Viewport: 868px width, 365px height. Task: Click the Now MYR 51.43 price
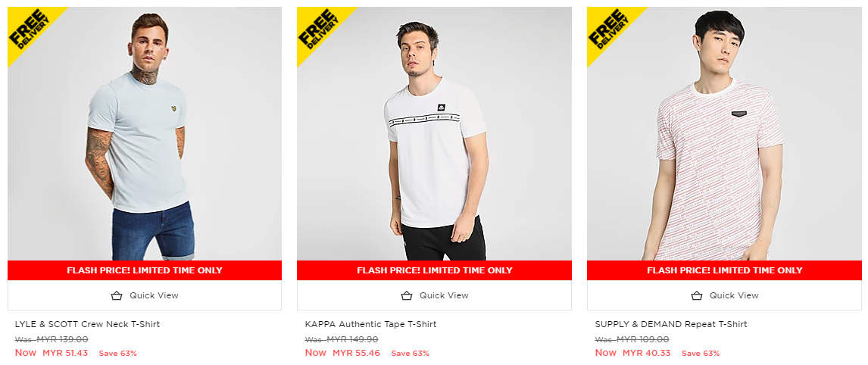tap(52, 353)
